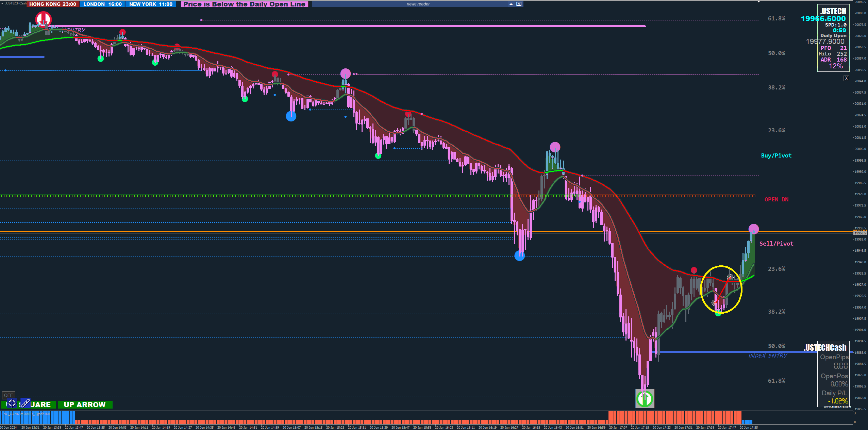Click the Buy/Pivot label
Image resolution: width=868 pixels, height=430 pixels.
point(776,155)
